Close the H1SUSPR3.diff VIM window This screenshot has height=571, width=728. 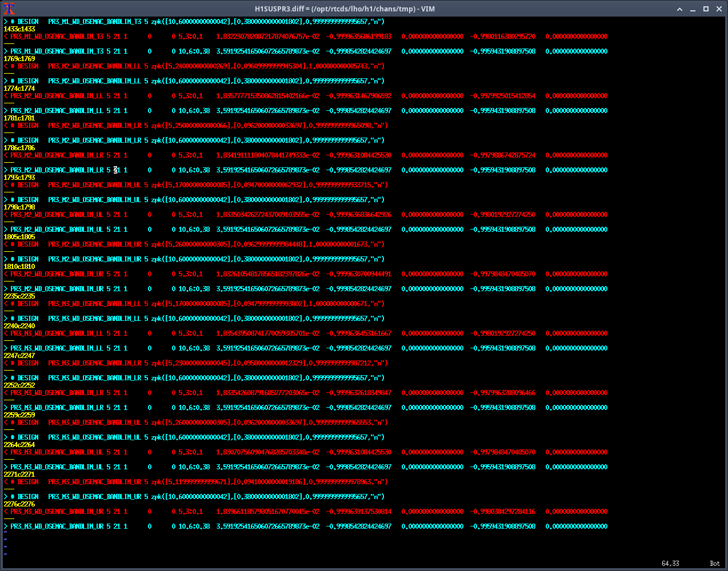tap(718, 9)
